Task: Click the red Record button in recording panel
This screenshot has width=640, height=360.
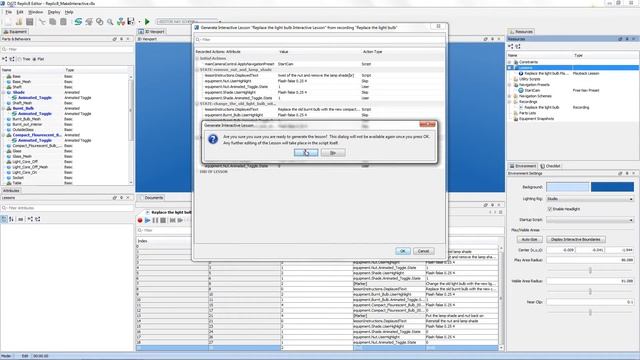Action: [140, 220]
